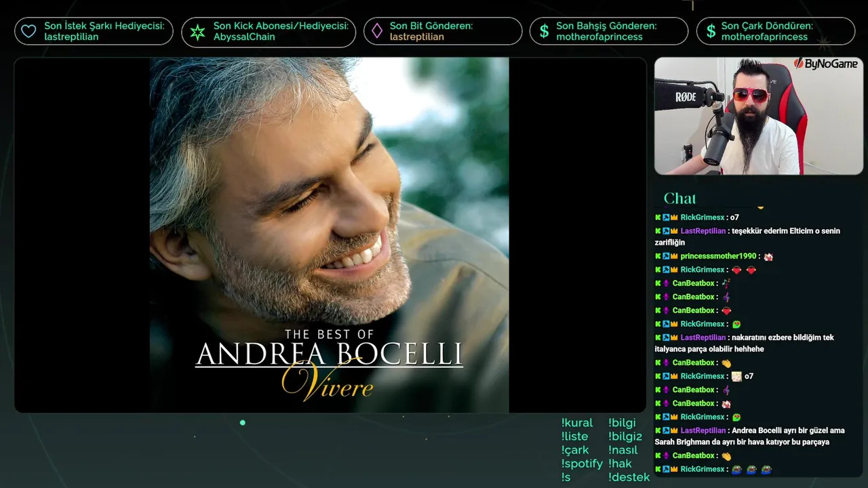Click the dollar icon beside Son Çark Döndüren

(x=711, y=31)
